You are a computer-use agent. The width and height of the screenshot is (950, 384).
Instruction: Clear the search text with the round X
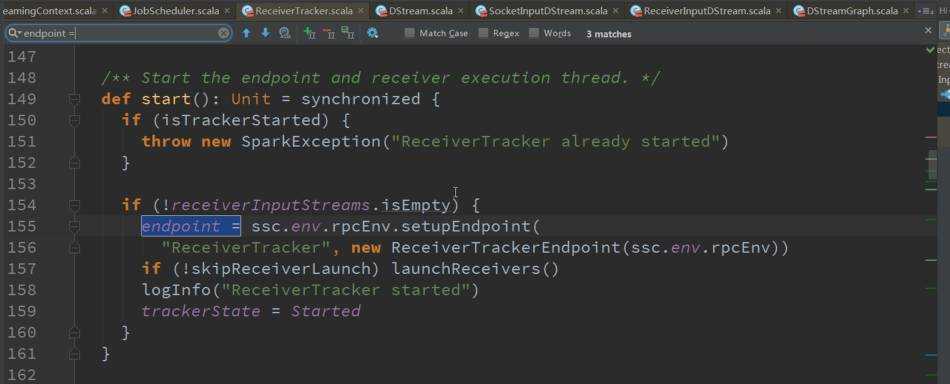point(224,33)
